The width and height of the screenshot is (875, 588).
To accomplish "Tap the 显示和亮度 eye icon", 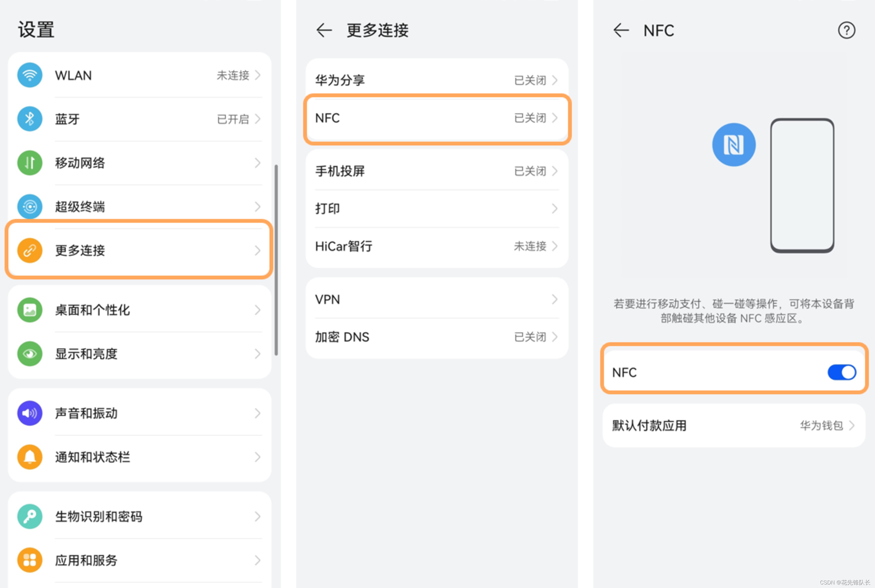I will (x=30, y=354).
